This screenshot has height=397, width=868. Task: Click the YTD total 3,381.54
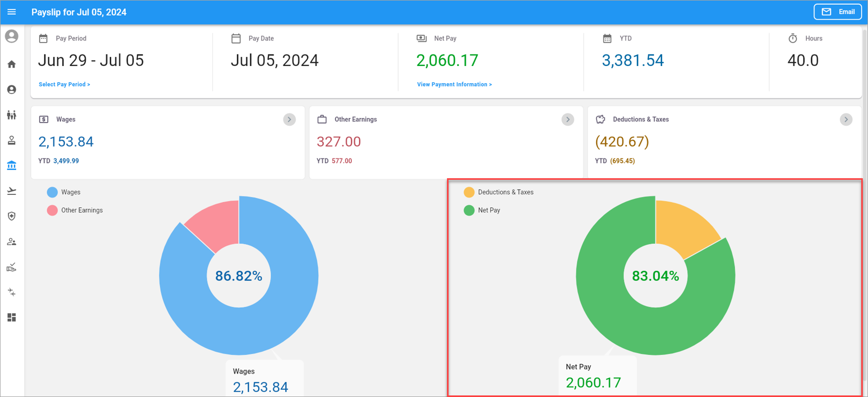pyautogui.click(x=633, y=60)
